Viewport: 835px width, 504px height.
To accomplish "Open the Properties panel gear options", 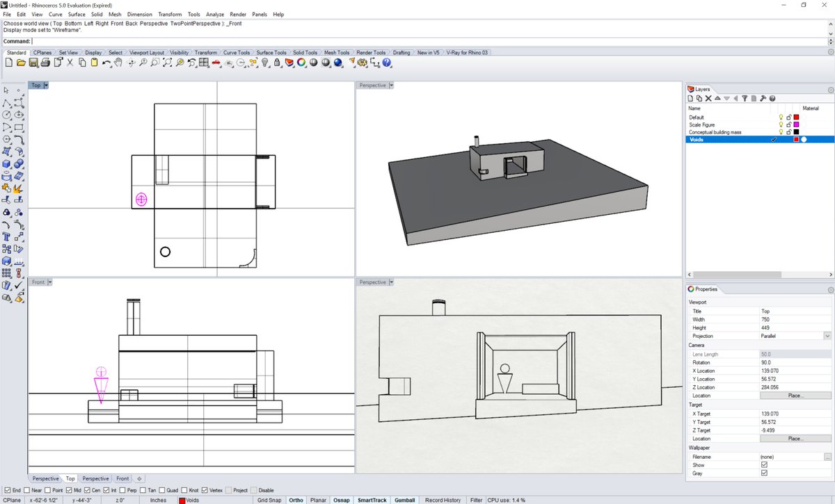I will point(830,289).
